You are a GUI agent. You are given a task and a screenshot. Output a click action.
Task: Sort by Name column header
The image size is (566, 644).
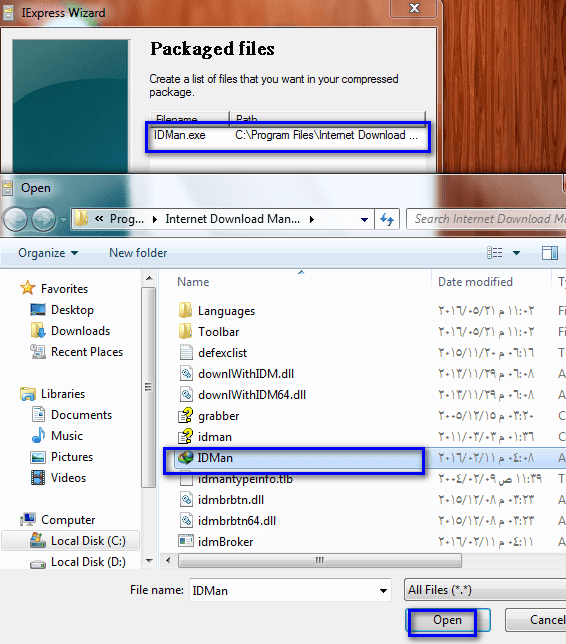[193, 282]
